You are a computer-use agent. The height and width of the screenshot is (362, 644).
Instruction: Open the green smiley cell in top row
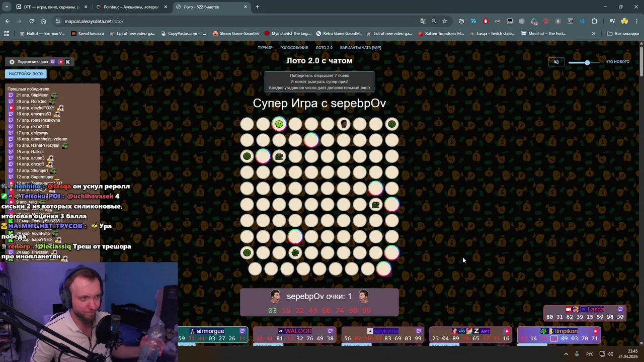click(279, 124)
